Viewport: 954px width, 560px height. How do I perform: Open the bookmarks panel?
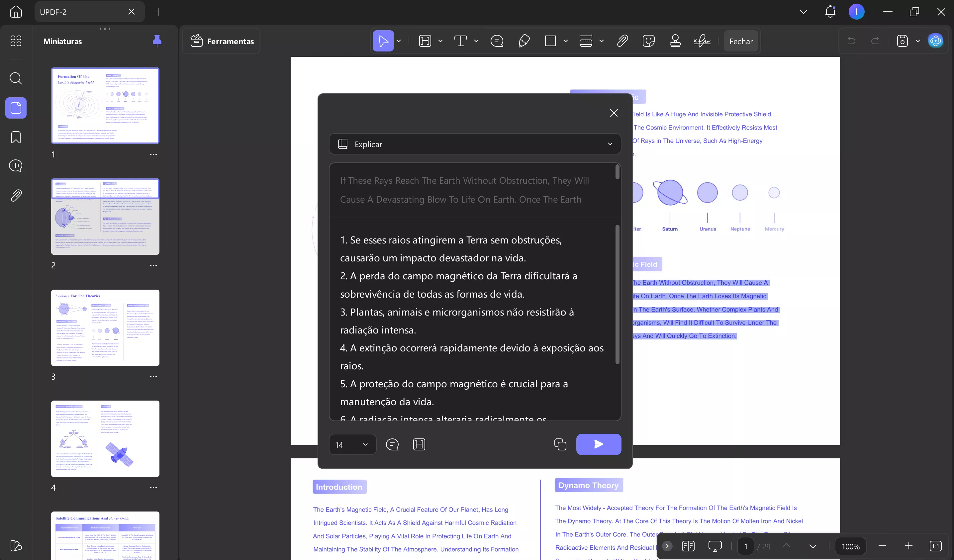tap(16, 137)
